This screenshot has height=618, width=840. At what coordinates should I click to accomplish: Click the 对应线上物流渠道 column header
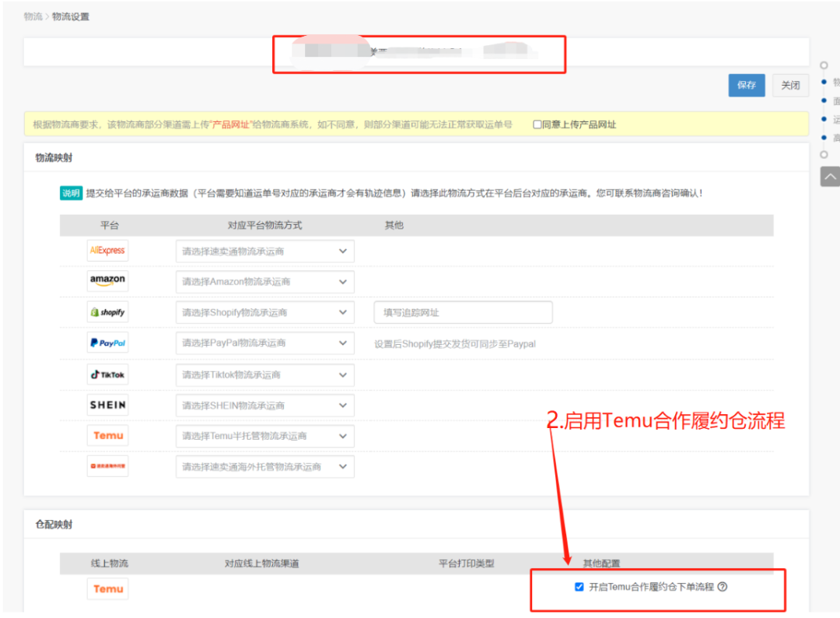coord(261,564)
